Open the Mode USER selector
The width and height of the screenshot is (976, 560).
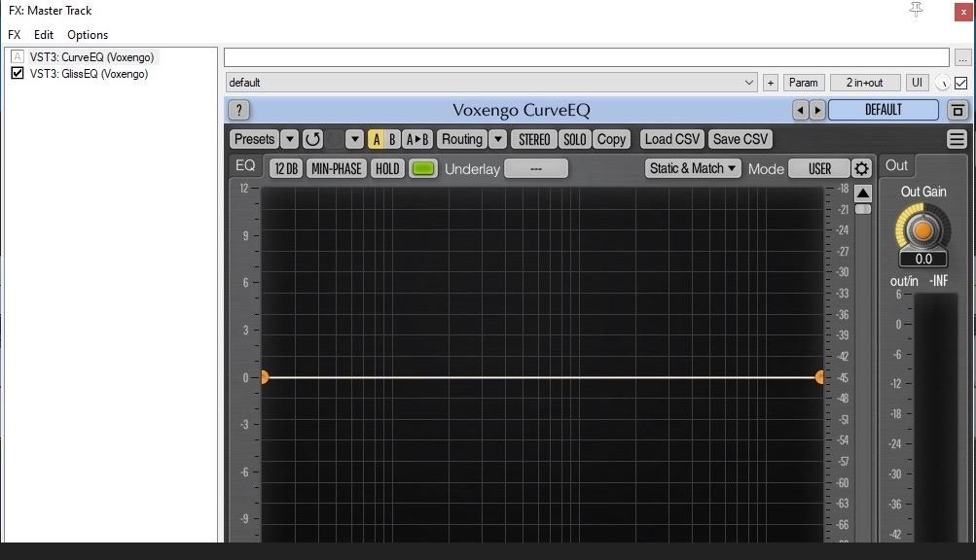pos(819,168)
